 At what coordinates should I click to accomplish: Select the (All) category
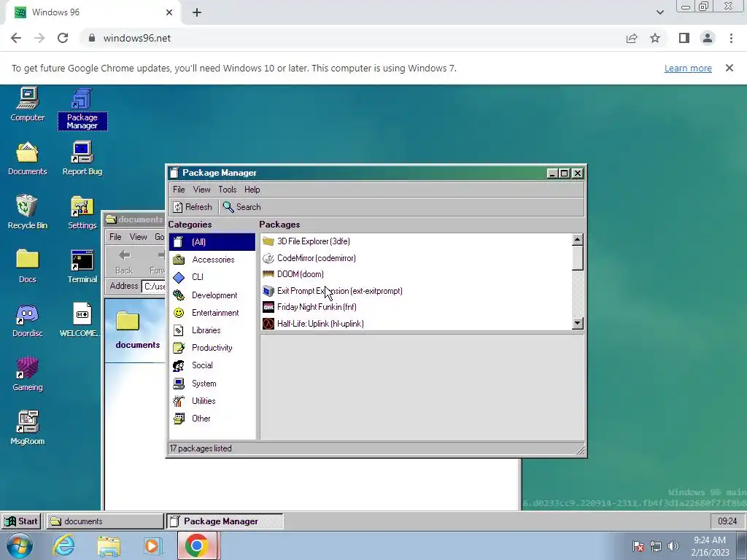click(x=212, y=242)
